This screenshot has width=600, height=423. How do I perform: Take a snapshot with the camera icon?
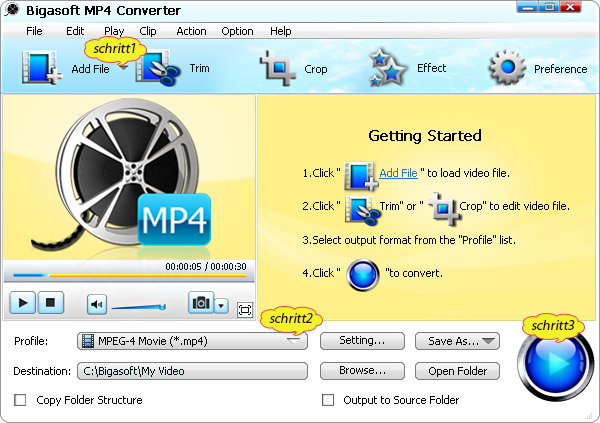[x=201, y=303]
